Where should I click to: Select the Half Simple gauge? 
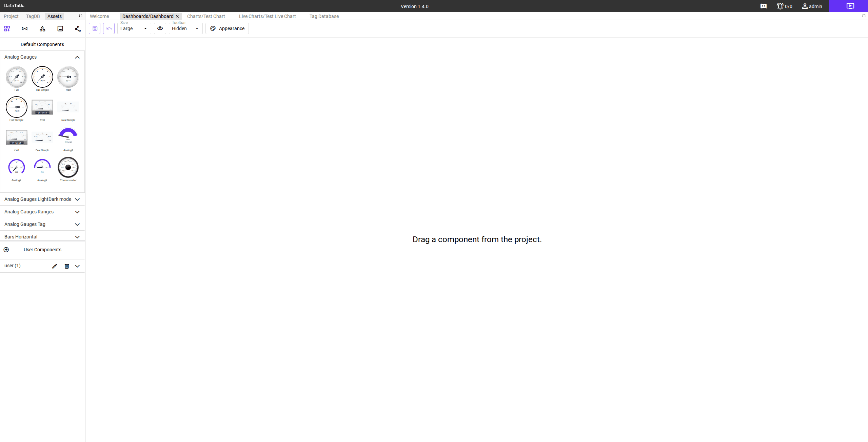(x=17, y=109)
